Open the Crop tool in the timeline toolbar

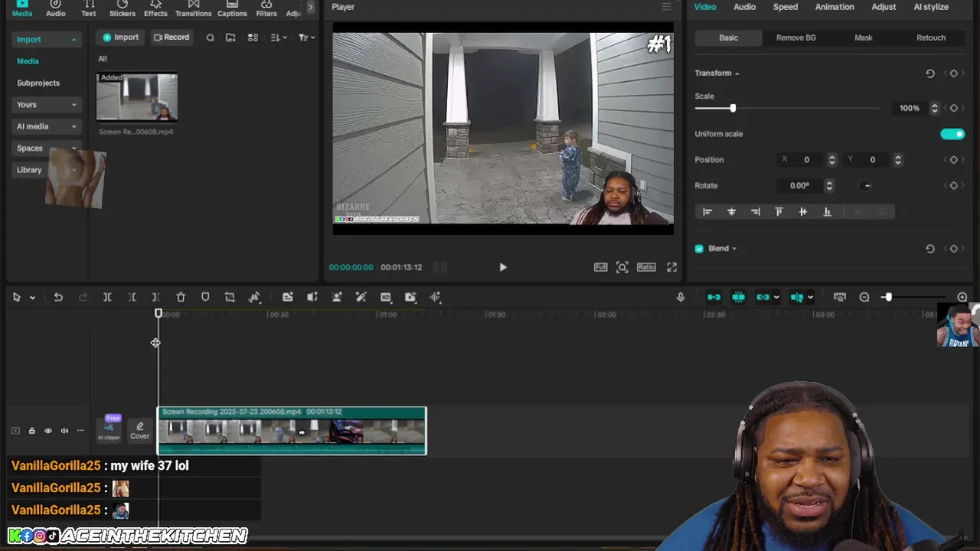(x=230, y=297)
